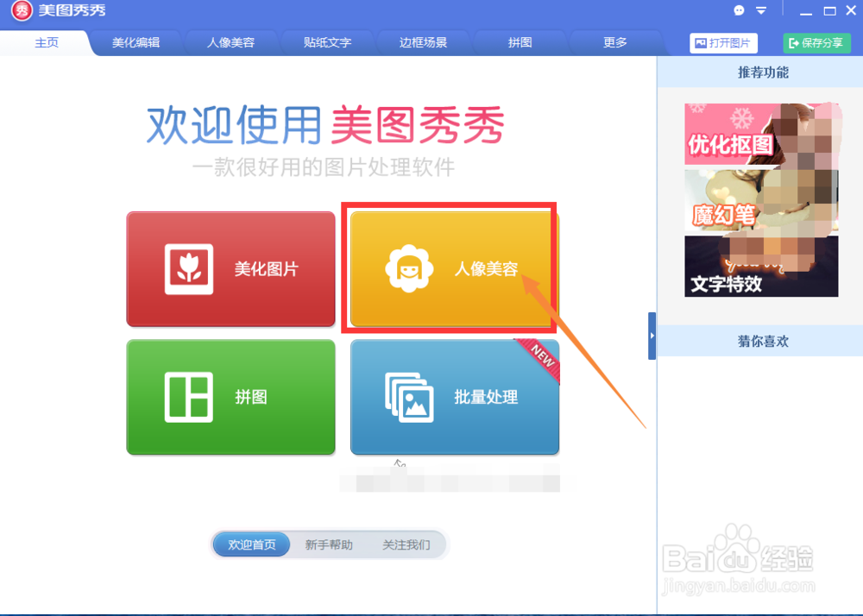Open the 拼图 tab in top bar
This screenshot has height=616, width=863.
(x=519, y=43)
